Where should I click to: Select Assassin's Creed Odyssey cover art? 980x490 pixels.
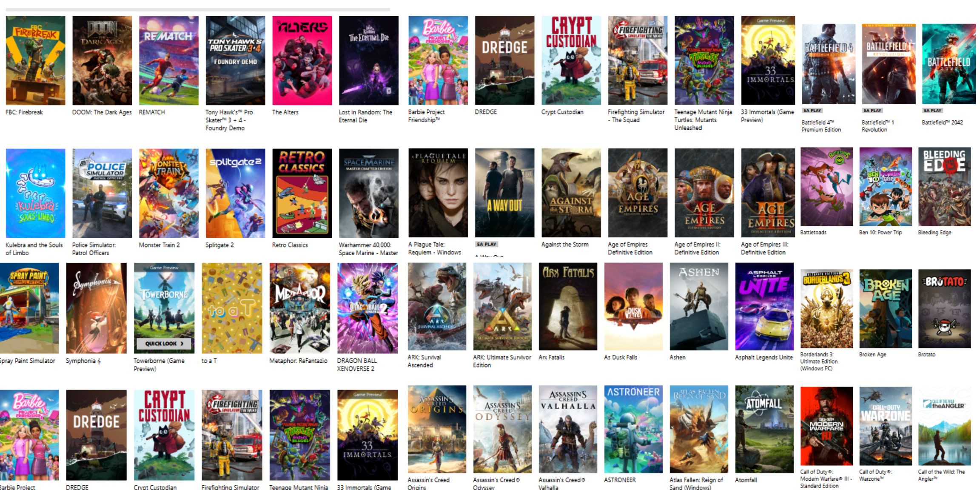[502, 429]
